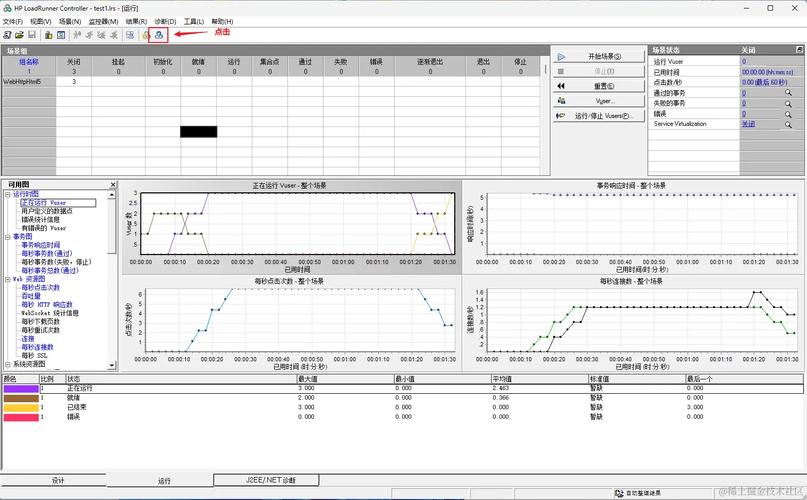Viewport: 807px width, 500px height.
Task: Detach the 场景状态 panel using corner icon
Action: 799,49
